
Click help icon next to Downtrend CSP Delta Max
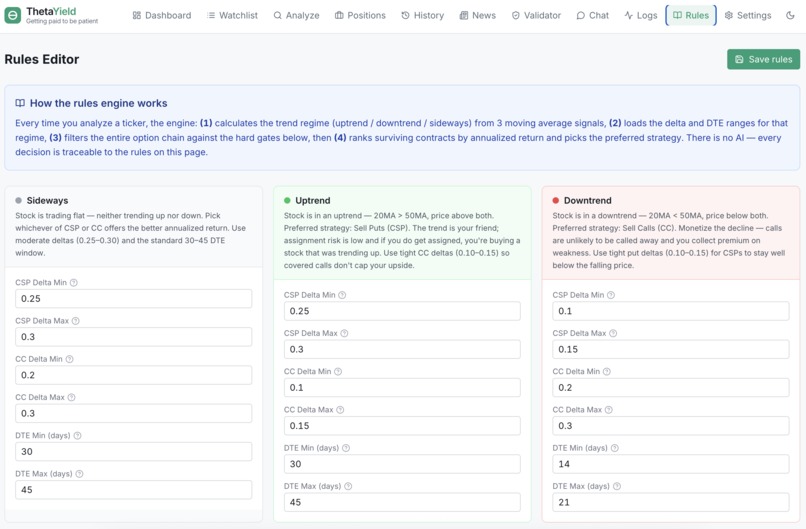pyautogui.click(x=613, y=333)
